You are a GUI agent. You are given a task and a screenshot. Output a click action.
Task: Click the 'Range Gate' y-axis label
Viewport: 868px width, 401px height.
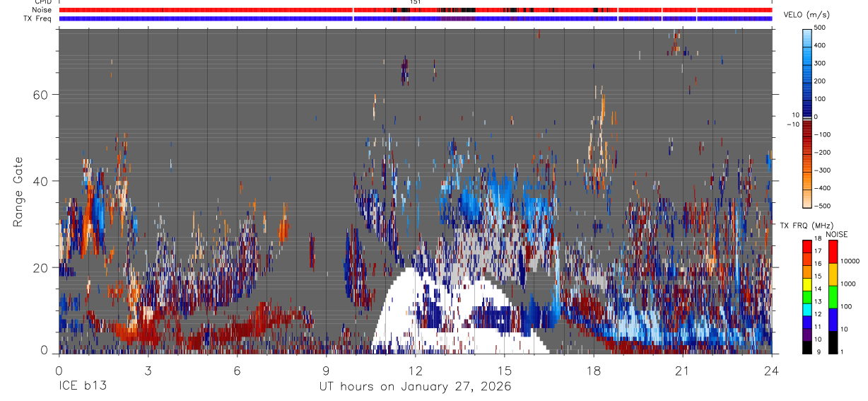point(17,192)
